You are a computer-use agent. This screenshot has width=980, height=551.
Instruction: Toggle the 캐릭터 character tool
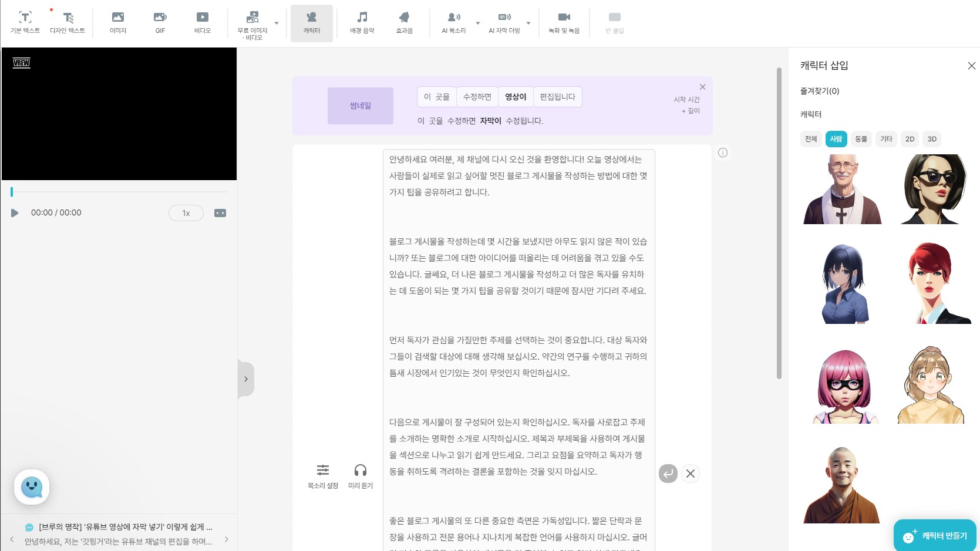coord(312,23)
